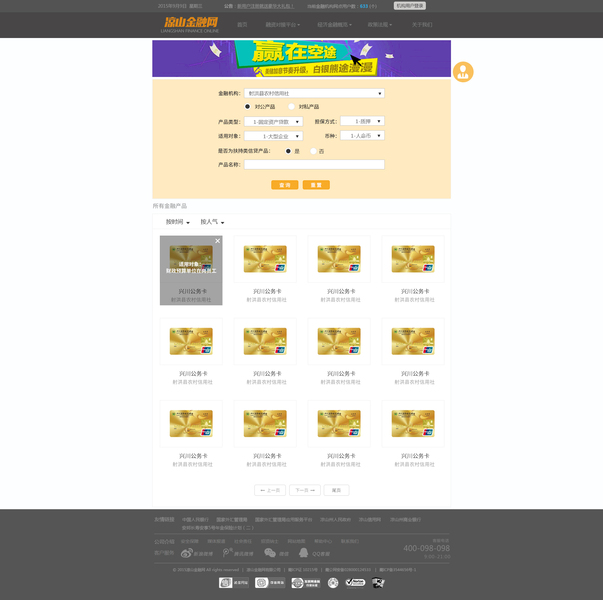Open the 金融机构 dropdown
This screenshot has width=603, height=600.
pos(314,93)
